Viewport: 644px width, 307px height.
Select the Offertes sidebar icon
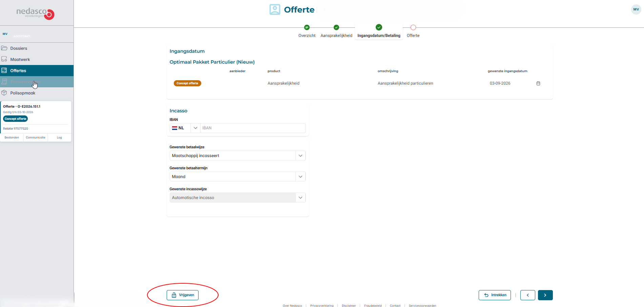click(4, 70)
